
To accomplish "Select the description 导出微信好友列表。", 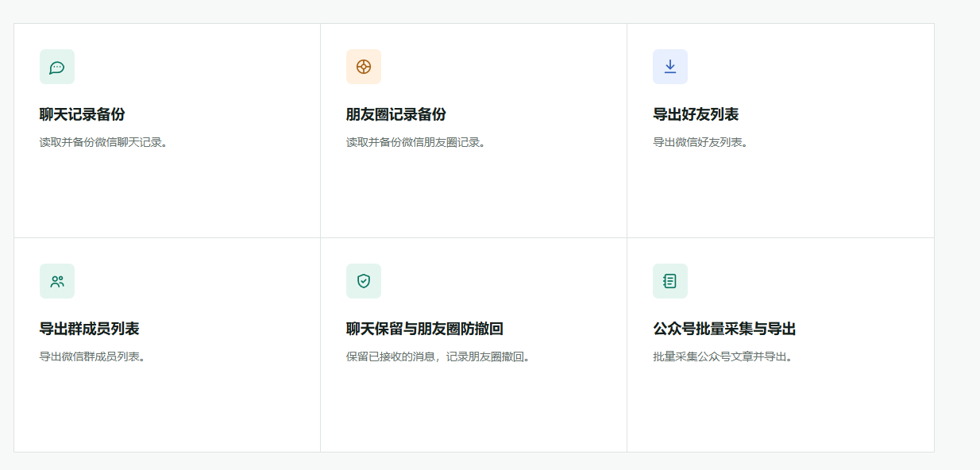I will (x=700, y=143).
